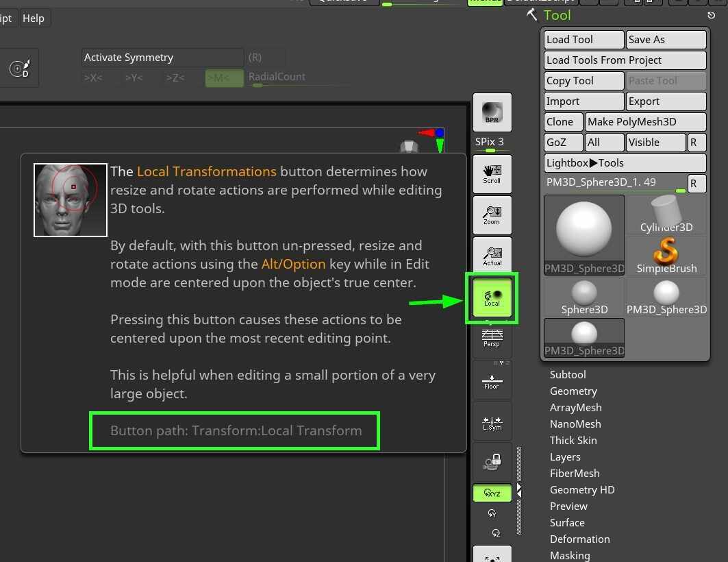Click the BPR render icon

[x=492, y=112]
